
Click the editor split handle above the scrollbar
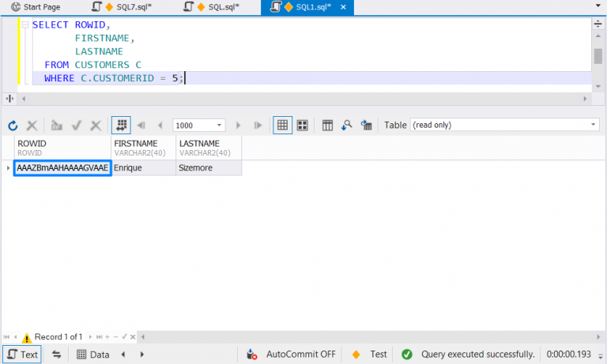[598, 24]
